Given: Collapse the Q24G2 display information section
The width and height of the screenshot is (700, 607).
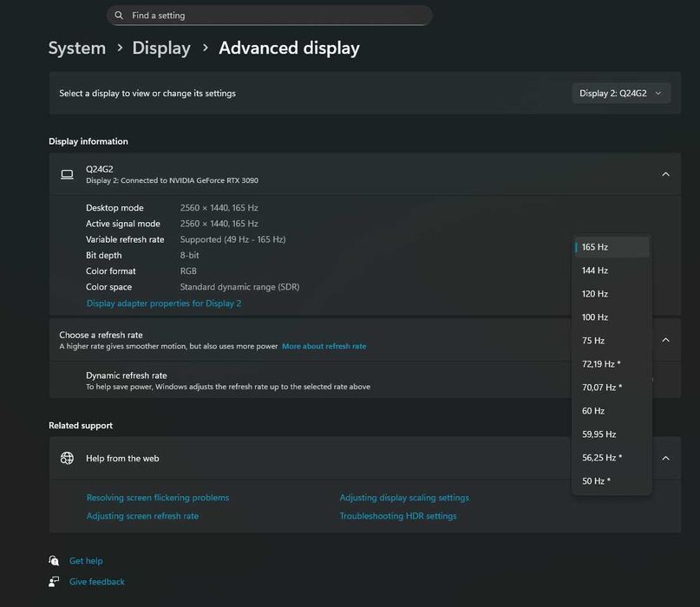Looking at the screenshot, I should tap(665, 174).
